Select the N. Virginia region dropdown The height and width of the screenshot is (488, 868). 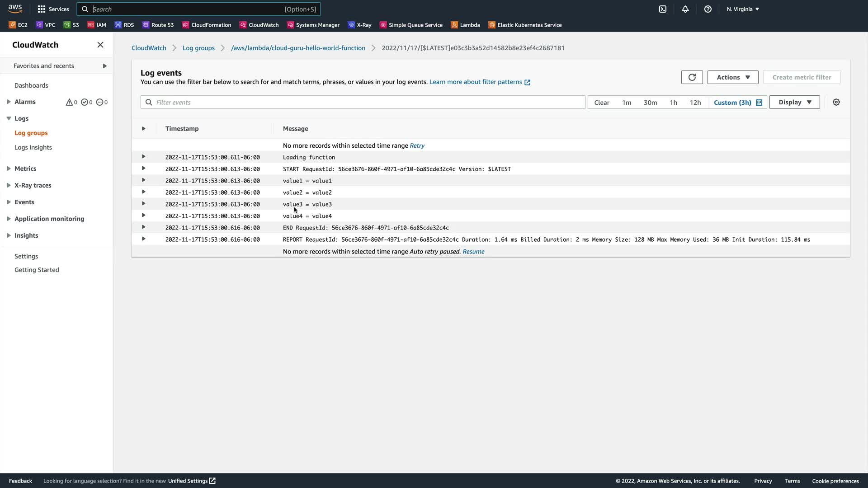point(743,9)
